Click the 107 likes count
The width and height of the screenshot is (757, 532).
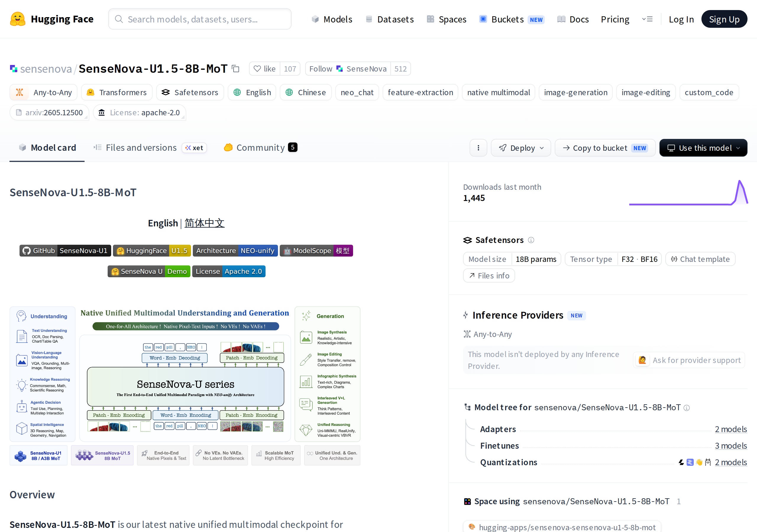click(x=290, y=69)
